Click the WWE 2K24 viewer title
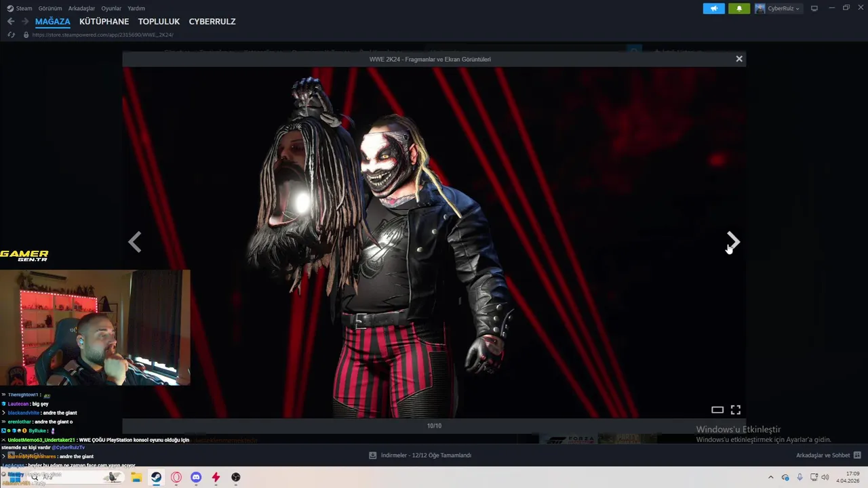Viewport: 868px width, 488px height. click(x=430, y=59)
